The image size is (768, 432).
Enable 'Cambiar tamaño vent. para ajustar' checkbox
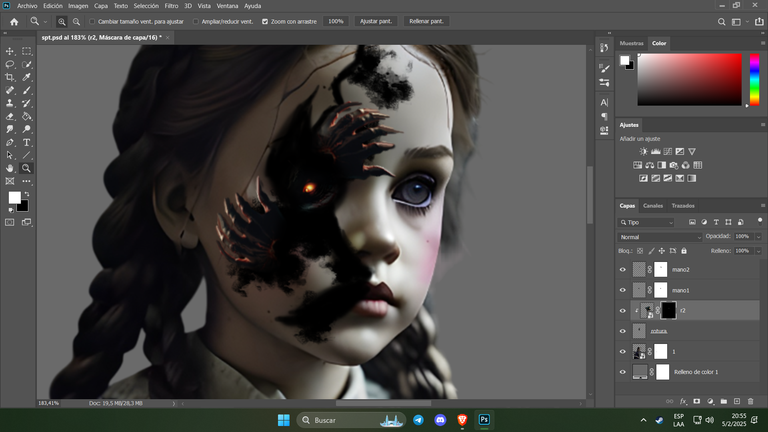(92, 22)
